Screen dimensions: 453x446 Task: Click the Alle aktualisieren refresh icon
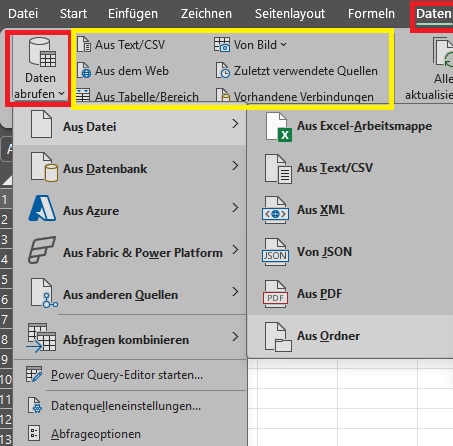443,52
